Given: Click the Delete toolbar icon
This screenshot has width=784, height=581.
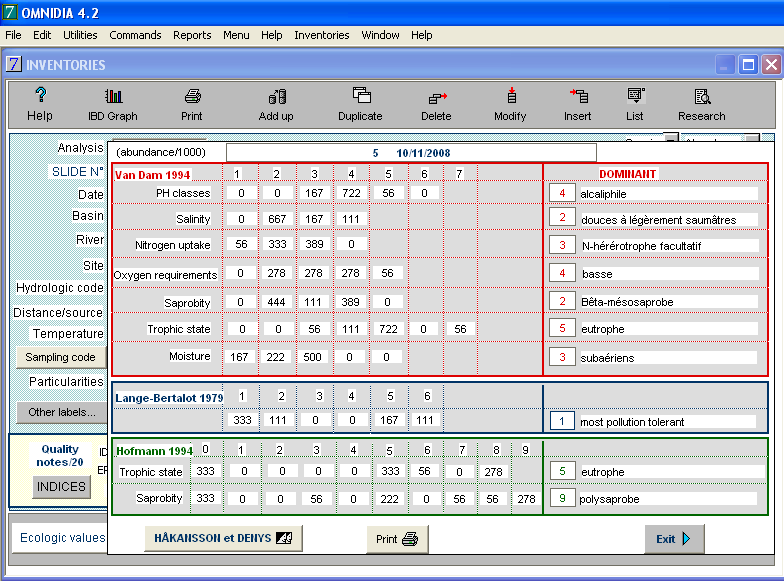Looking at the screenshot, I should [x=437, y=97].
